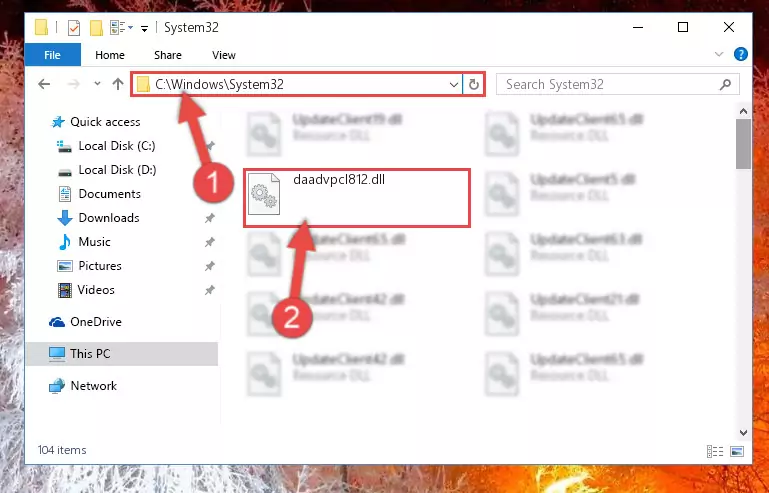Open the File ribbon tab
This screenshot has height=493, width=769.
click(52, 55)
